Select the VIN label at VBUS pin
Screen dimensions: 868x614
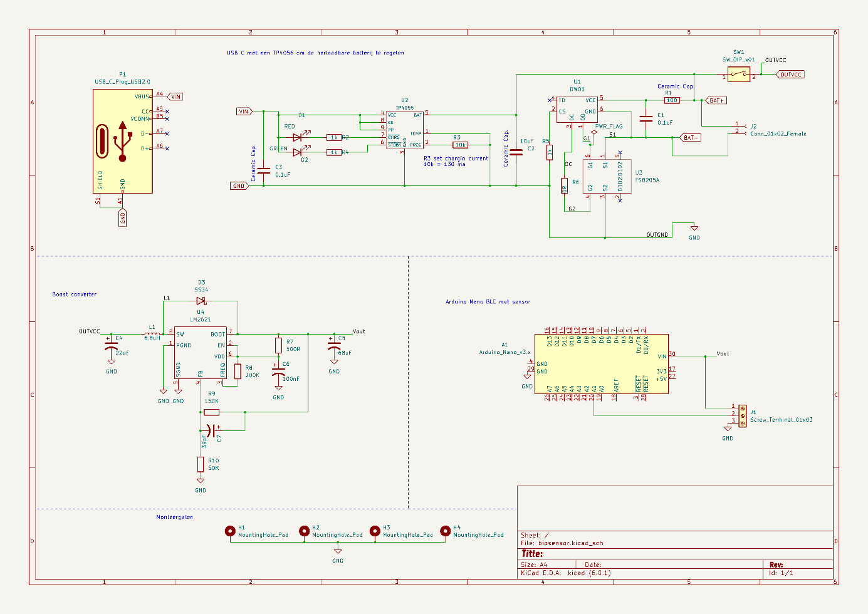click(x=175, y=96)
